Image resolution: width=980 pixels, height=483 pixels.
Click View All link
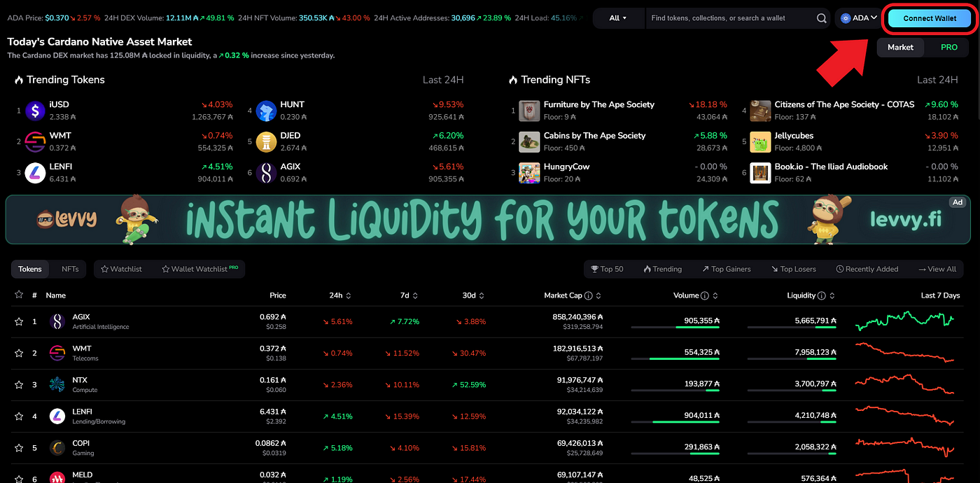click(x=937, y=269)
